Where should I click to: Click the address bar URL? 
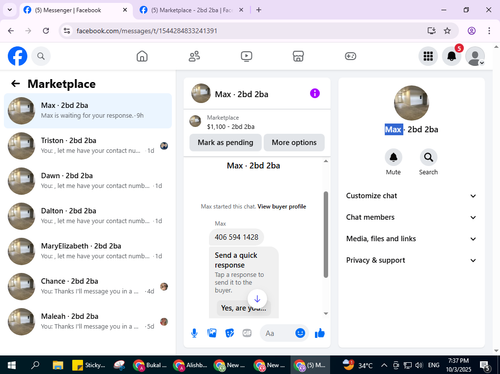pyautogui.click(x=147, y=31)
